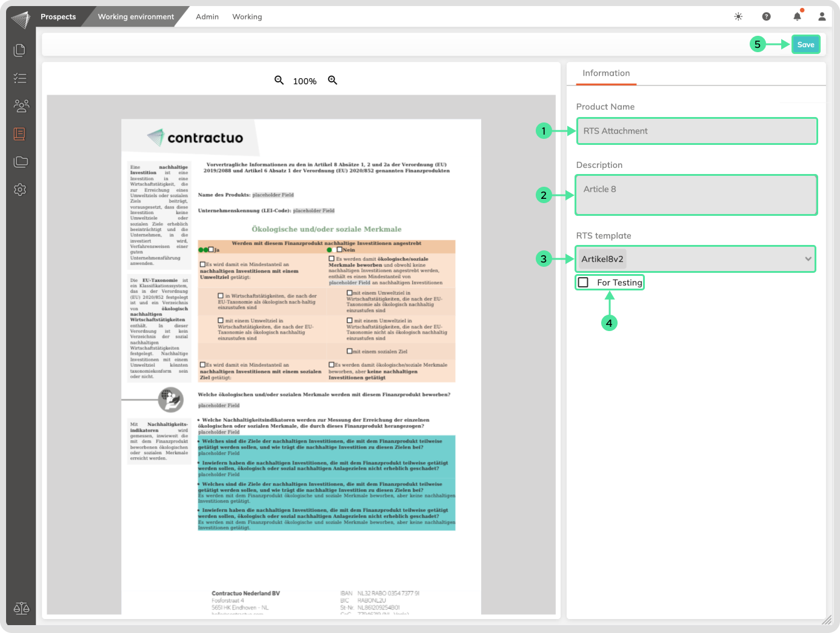Click the legal scales icon
The height and width of the screenshot is (633, 840).
pyautogui.click(x=21, y=608)
